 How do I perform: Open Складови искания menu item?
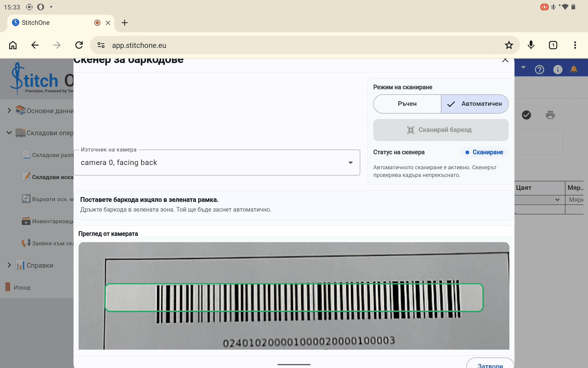(48, 177)
